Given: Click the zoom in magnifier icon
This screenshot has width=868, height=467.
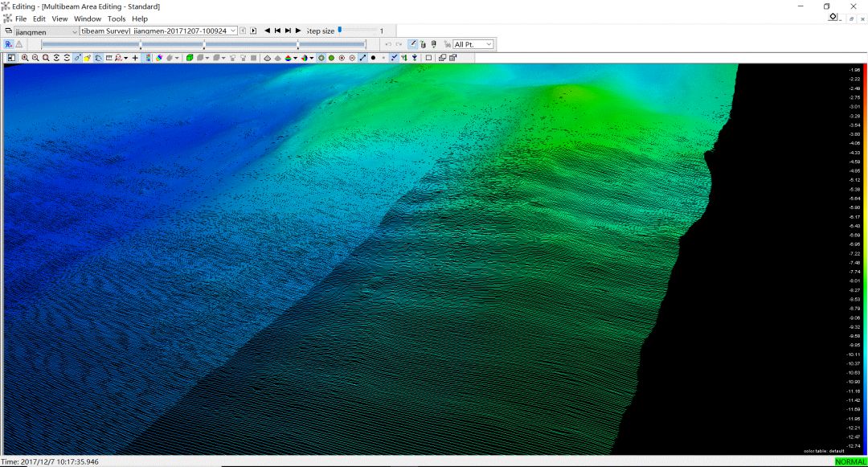Looking at the screenshot, I should 25,58.
